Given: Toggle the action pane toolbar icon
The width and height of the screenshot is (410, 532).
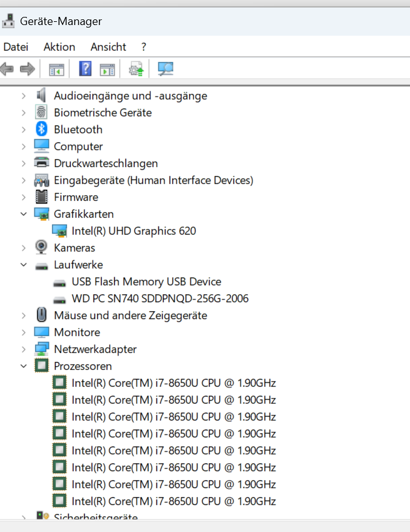Looking at the screenshot, I should [107, 70].
